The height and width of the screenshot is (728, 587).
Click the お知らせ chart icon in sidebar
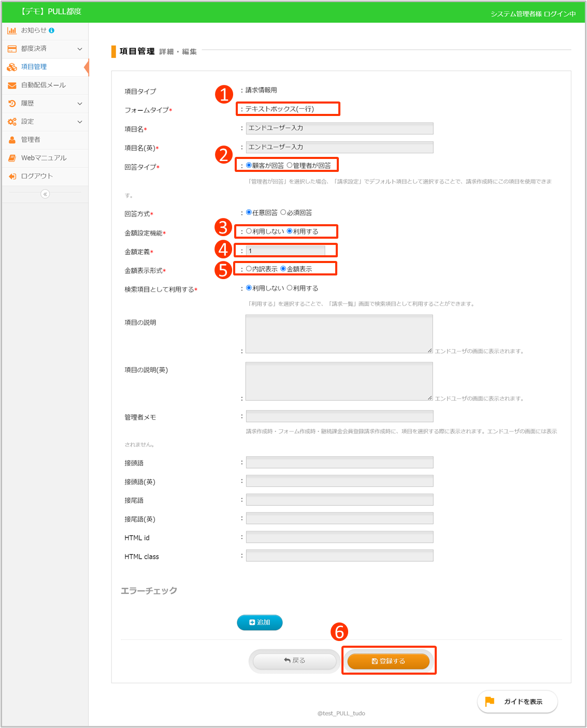click(x=12, y=31)
